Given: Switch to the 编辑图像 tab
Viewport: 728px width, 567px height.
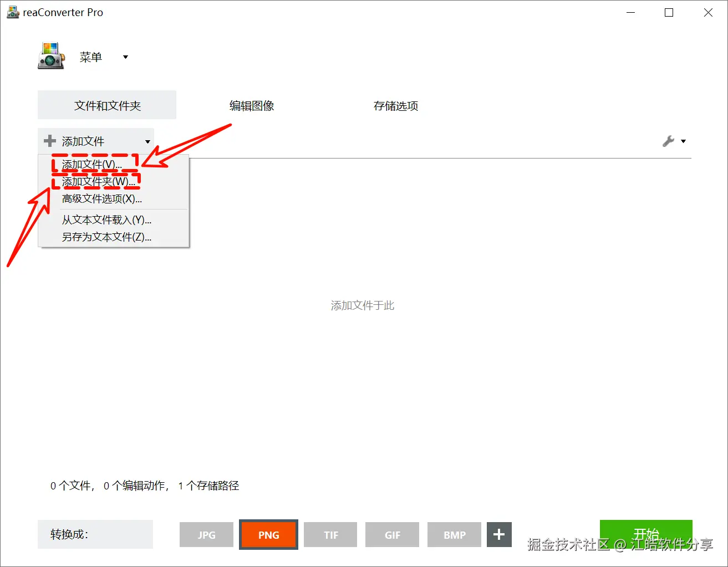Looking at the screenshot, I should [252, 106].
